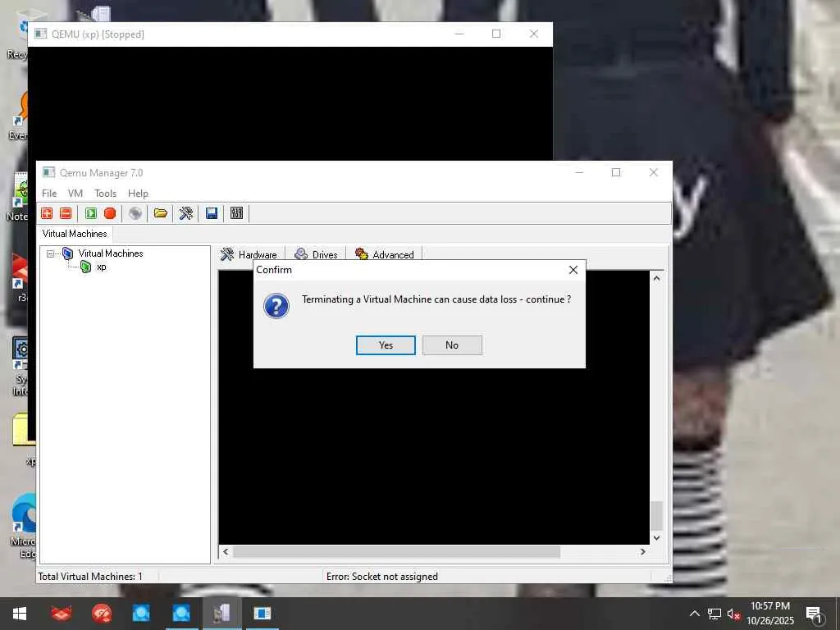
Task: Open the wrench and hammer tools toolbar icon
Action: coord(186,213)
